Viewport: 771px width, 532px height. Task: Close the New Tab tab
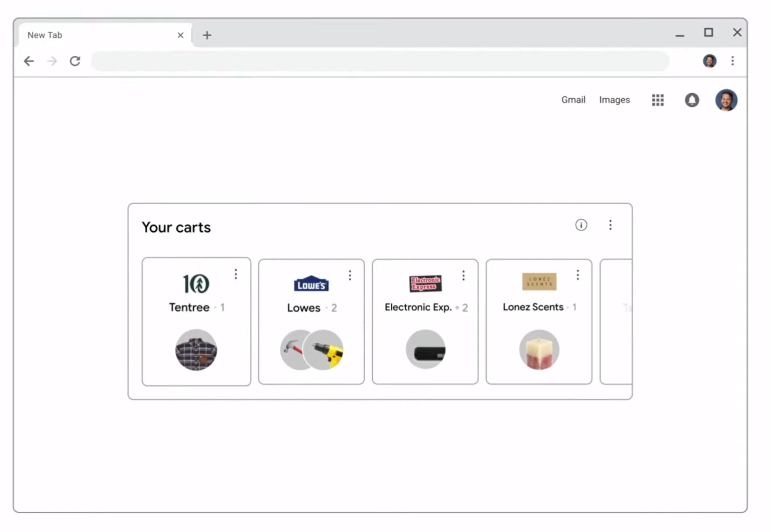coord(181,35)
